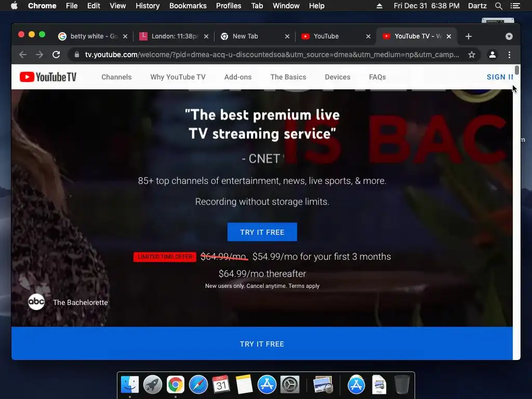Image resolution: width=532 pixels, height=399 pixels.
Task: Click the abc network logo
Action: [x=36, y=302]
